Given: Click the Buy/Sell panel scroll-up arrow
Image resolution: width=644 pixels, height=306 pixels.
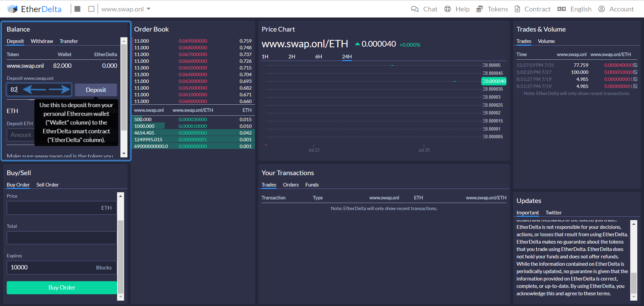Looking at the screenshot, I should (120, 196).
